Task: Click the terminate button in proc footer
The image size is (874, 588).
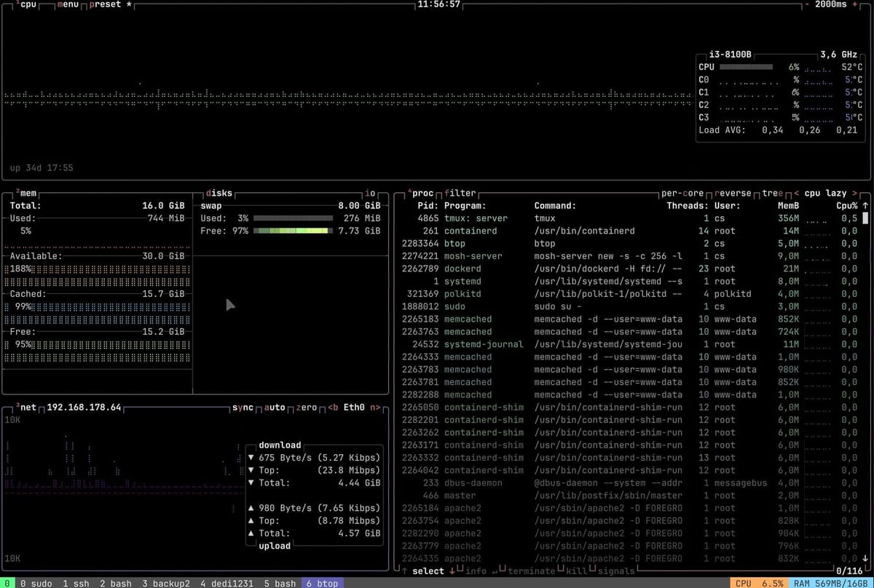Action: (x=530, y=571)
